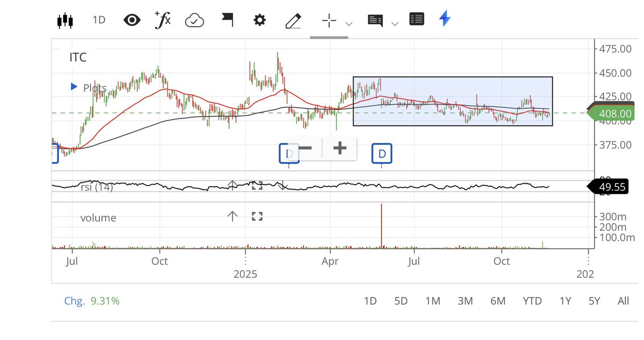
Task: Select the 1M range tab
Action: click(433, 301)
